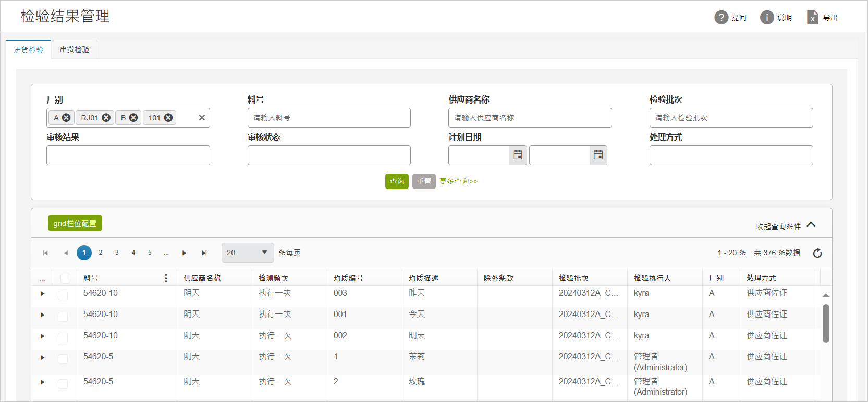Open the 说明 info icon
Screen dimensions: 868x402
click(x=767, y=17)
